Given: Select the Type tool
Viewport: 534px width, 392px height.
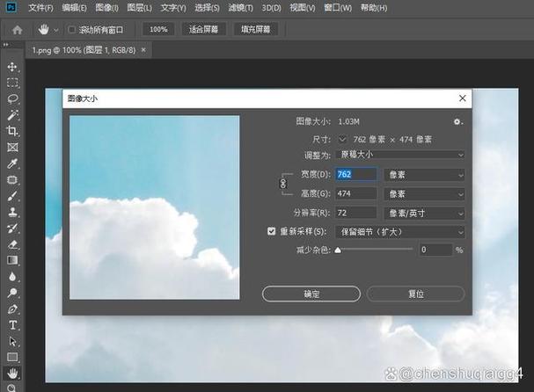Looking at the screenshot, I should (12, 325).
